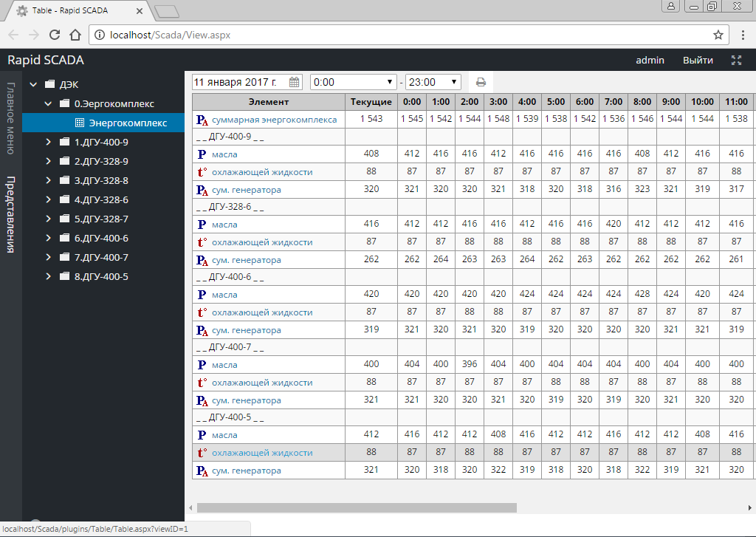The height and width of the screenshot is (537, 756).
Task: Click the folder icon of 8.ДГУ-400-5
Action: [65, 276]
